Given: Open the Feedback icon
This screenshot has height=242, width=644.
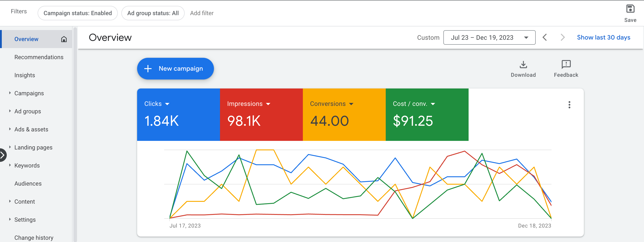Looking at the screenshot, I should click(x=566, y=65).
